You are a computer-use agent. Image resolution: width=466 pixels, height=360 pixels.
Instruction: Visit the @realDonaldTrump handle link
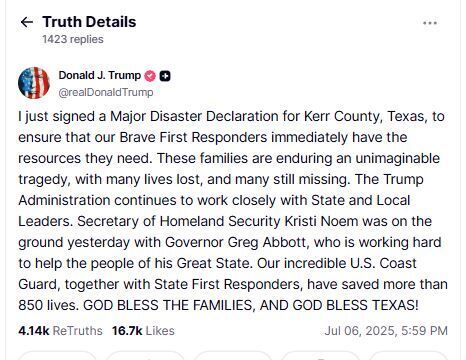[x=106, y=92]
